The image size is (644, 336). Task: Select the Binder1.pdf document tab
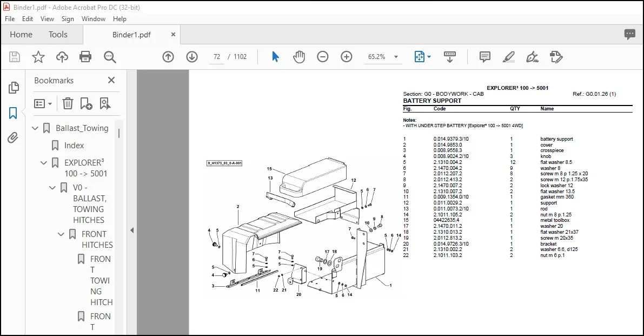coord(131,35)
